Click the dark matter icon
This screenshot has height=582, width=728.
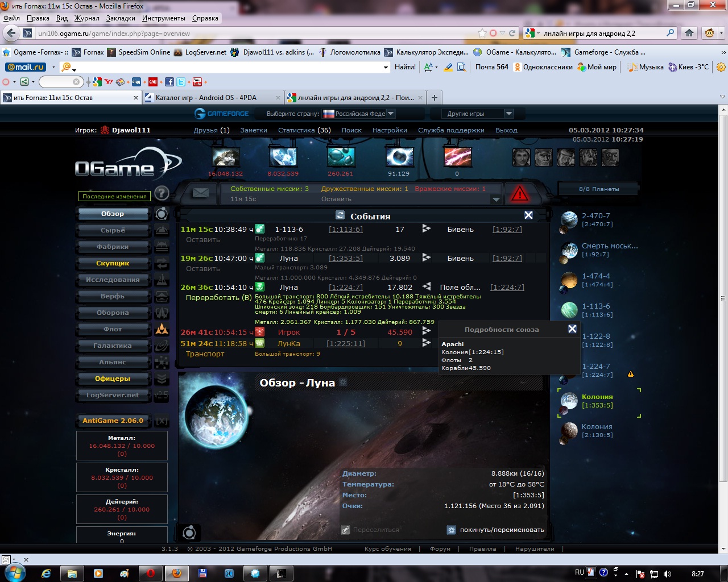(457, 157)
